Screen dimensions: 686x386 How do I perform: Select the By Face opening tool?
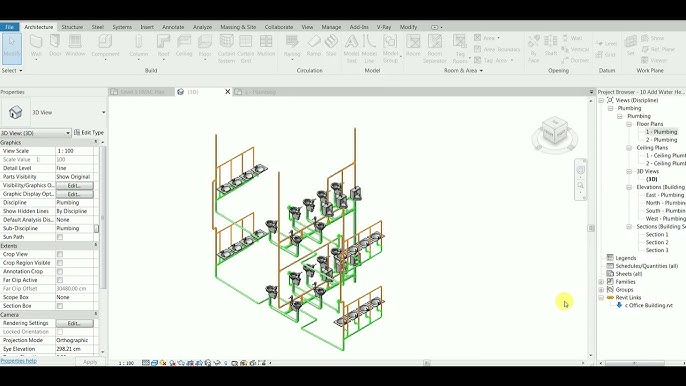pos(533,48)
